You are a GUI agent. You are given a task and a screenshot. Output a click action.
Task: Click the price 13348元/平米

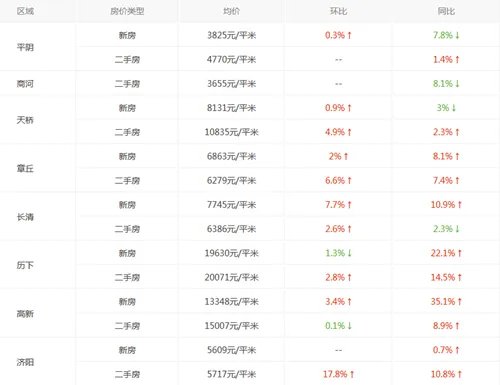click(231, 302)
